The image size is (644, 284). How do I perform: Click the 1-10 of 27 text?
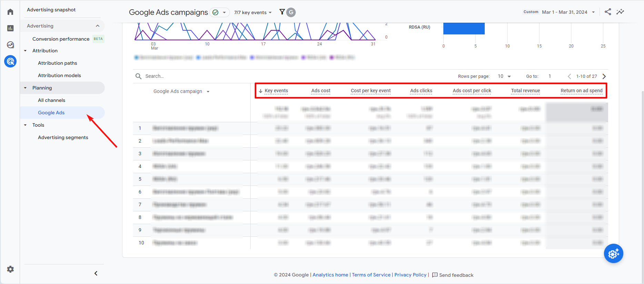coord(586,76)
